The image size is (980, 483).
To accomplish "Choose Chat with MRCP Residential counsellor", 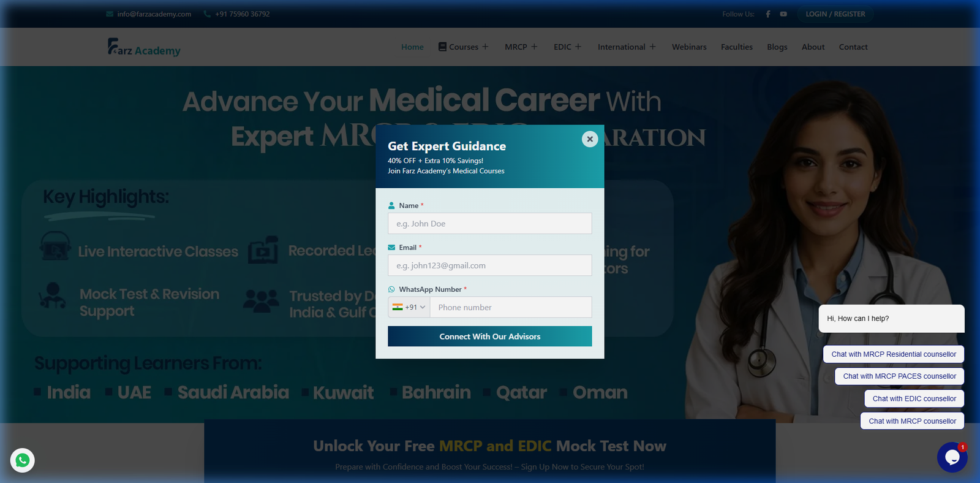I will 894,354.
